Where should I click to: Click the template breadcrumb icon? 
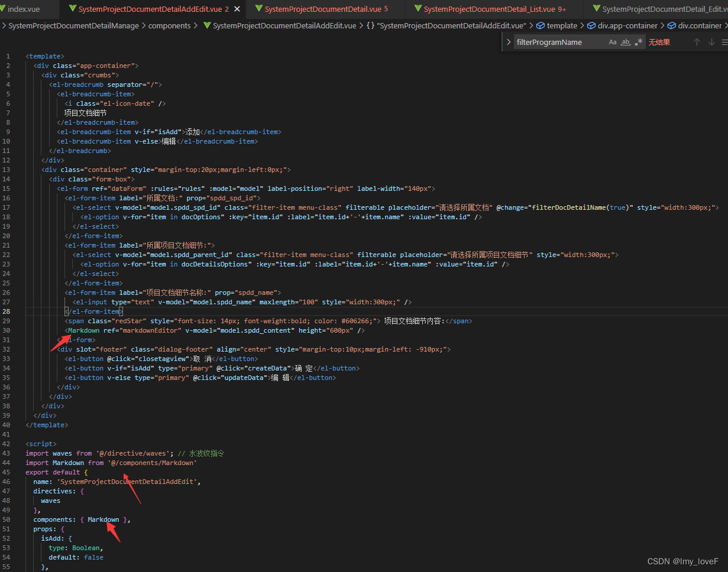[540, 25]
